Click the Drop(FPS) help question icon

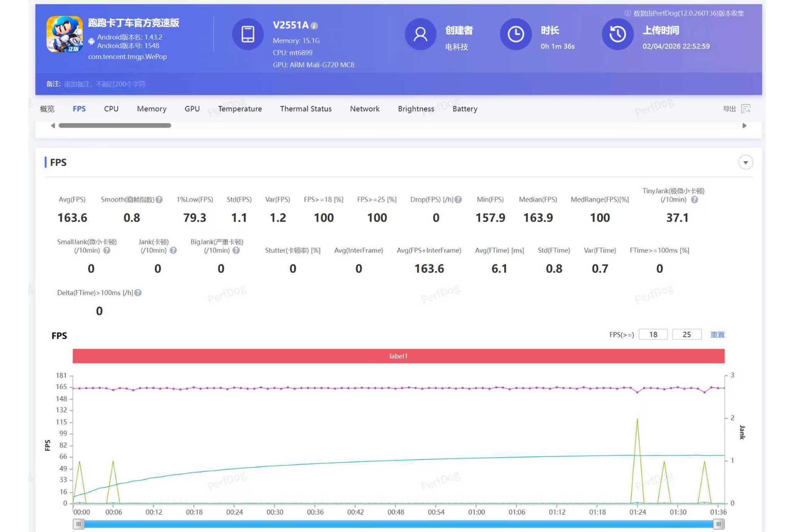pyautogui.click(x=458, y=199)
